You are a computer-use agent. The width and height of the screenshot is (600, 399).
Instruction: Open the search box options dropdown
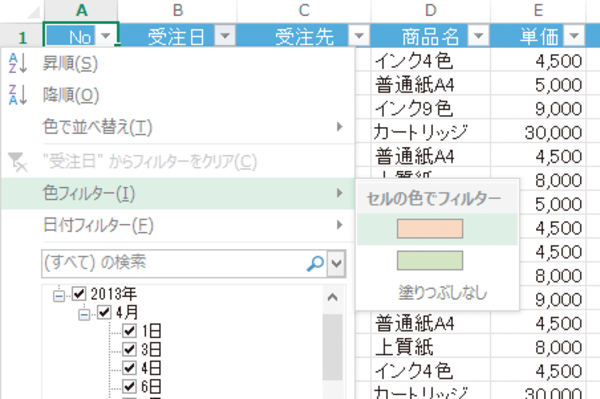click(336, 264)
